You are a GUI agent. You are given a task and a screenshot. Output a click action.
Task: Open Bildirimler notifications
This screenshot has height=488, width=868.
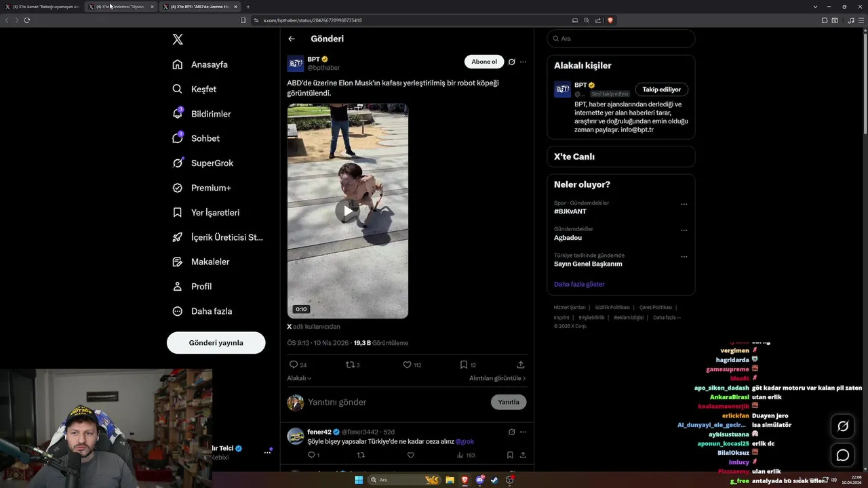point(201,114)
